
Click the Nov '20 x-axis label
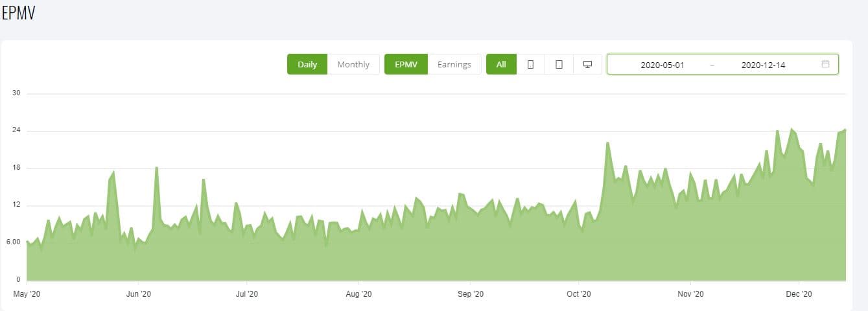tap(690, 294)
